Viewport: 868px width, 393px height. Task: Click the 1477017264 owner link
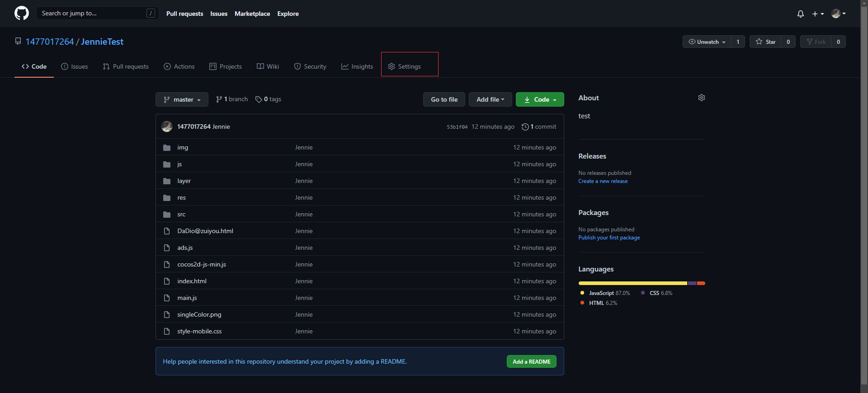click(50, 42)
